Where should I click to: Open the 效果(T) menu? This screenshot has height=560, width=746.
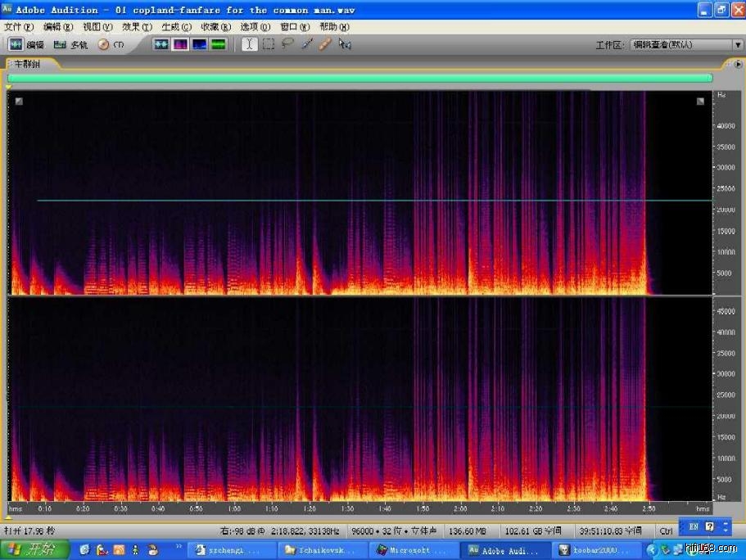pos(136,27)
